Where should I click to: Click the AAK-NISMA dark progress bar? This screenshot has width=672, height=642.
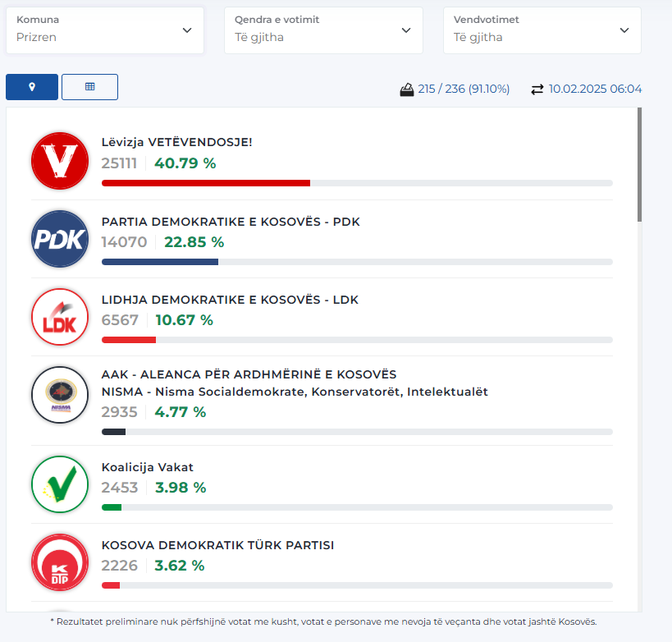click(x=113, y=432)
